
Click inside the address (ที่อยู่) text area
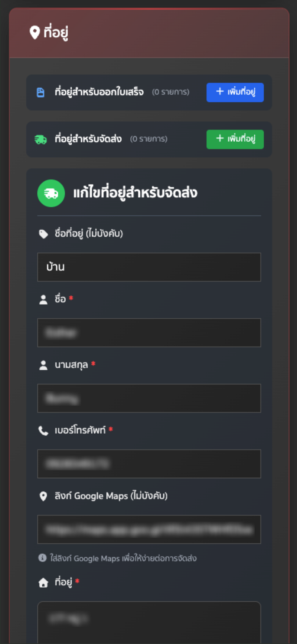click(x=149, y=622)
